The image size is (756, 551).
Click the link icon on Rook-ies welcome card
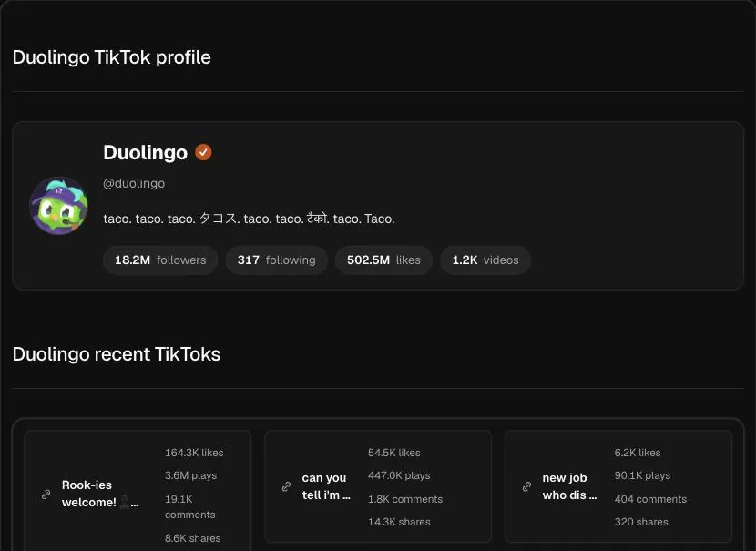click(x=46, y=495)
